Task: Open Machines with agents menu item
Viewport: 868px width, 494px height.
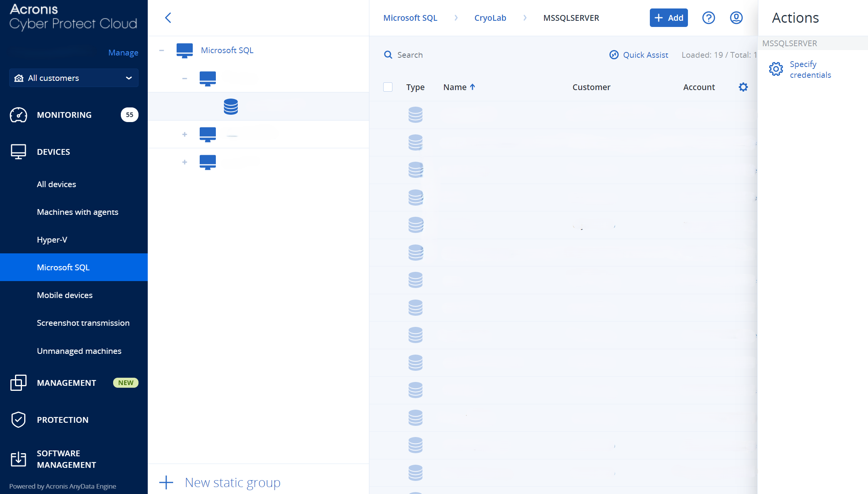Action: [x=77, y=212]
